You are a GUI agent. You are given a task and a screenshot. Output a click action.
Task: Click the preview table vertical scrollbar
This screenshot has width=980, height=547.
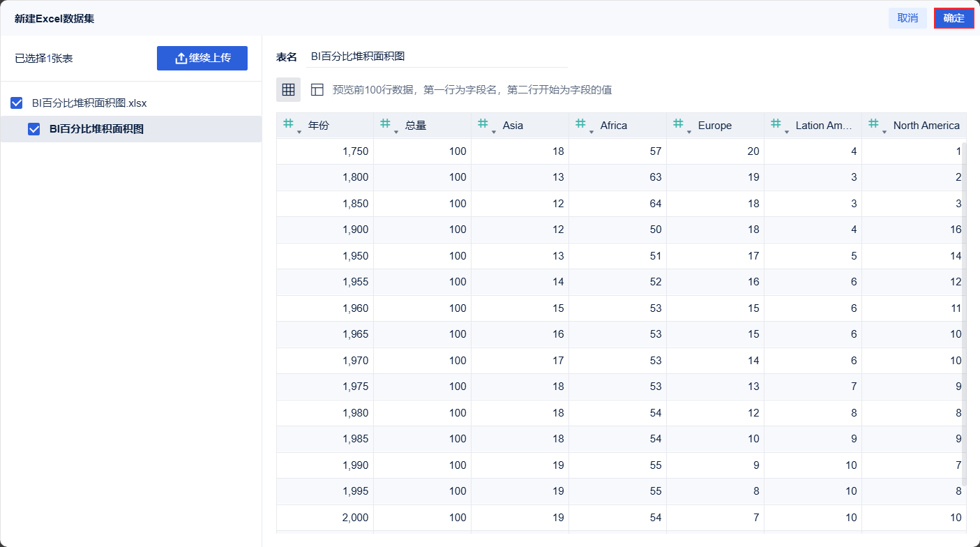tap(964, 314)
